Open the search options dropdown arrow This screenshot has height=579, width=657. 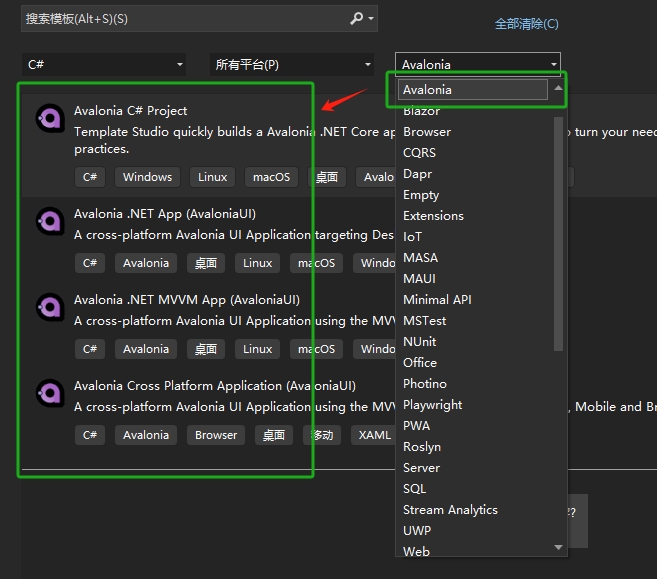[371, 18]
